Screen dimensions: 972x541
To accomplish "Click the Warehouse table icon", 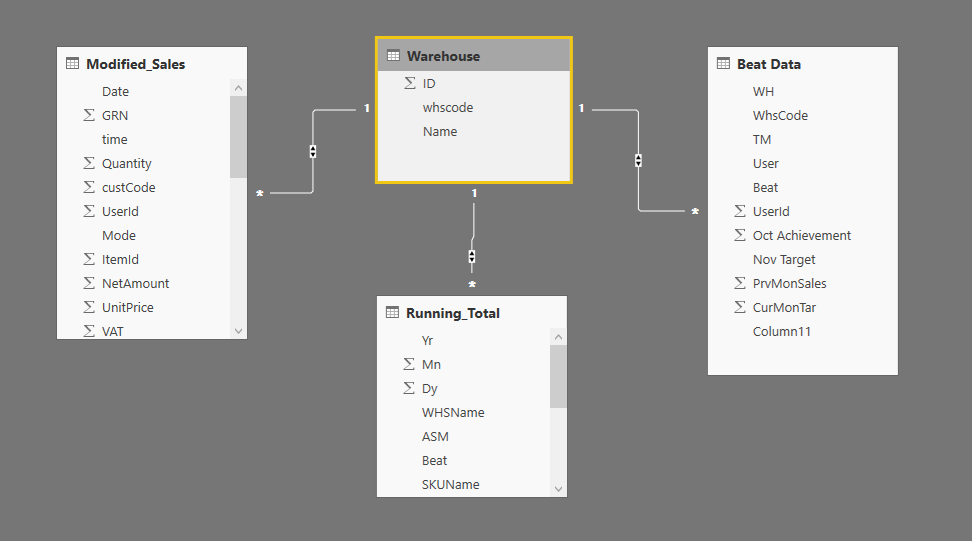I will [394, 56].
